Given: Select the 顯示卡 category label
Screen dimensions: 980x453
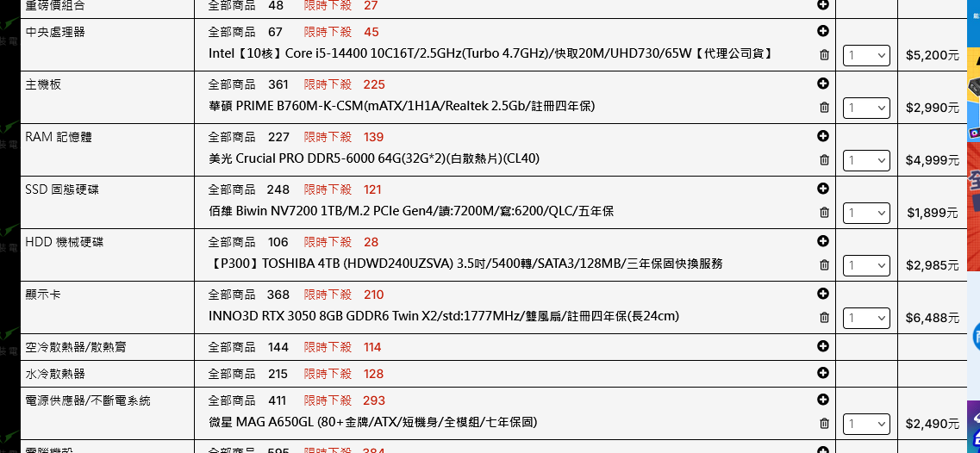Looking at the screenshot, I should [x=43, y=295].
